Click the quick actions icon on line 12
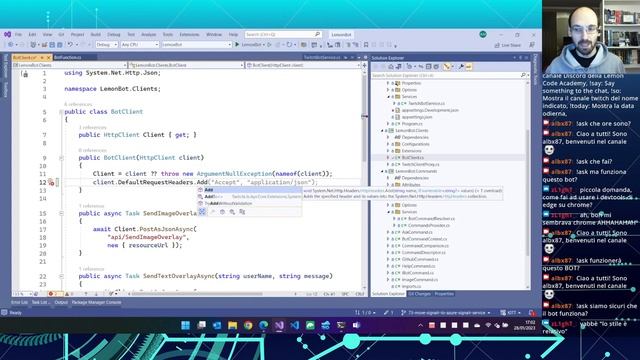Viewport: 640px width, 360px height. pos(51,182)
